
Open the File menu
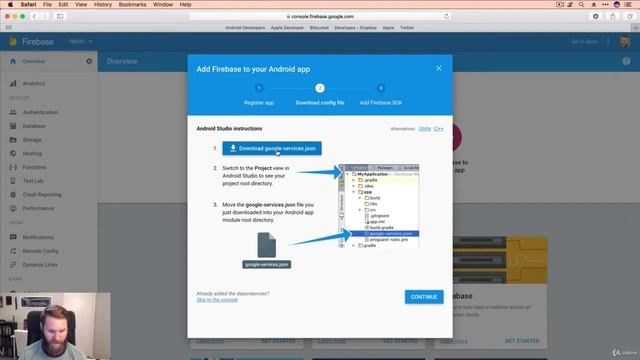47,4
